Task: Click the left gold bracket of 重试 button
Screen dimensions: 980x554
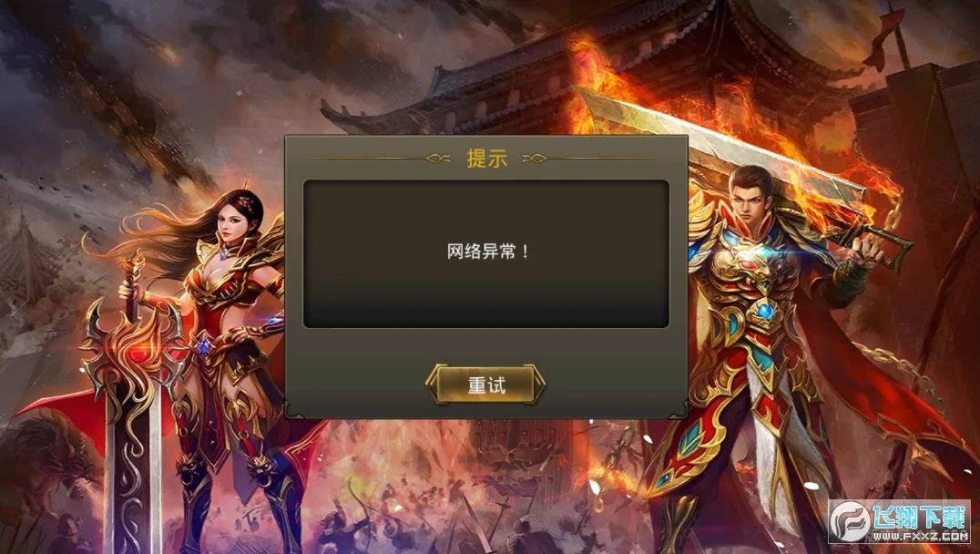Action: pyautogui.click(x=435, y=384)
